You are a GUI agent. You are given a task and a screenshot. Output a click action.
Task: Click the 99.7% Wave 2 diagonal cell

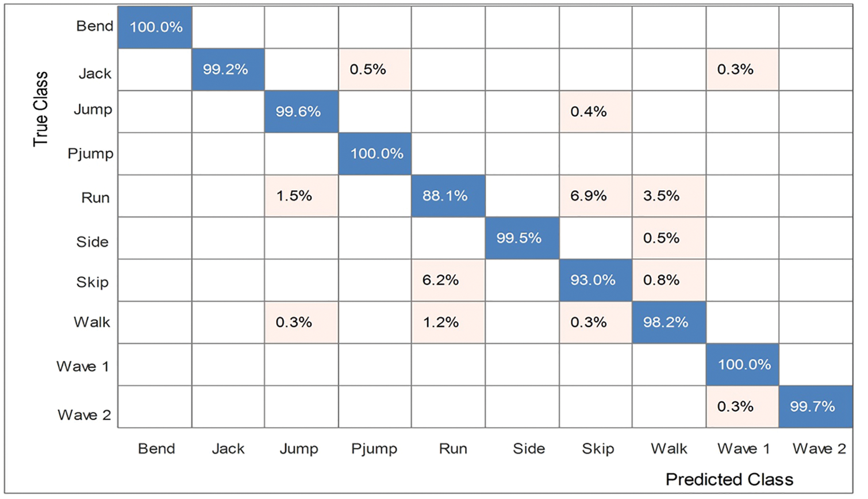pyautogui.click(x=815, y=407)
